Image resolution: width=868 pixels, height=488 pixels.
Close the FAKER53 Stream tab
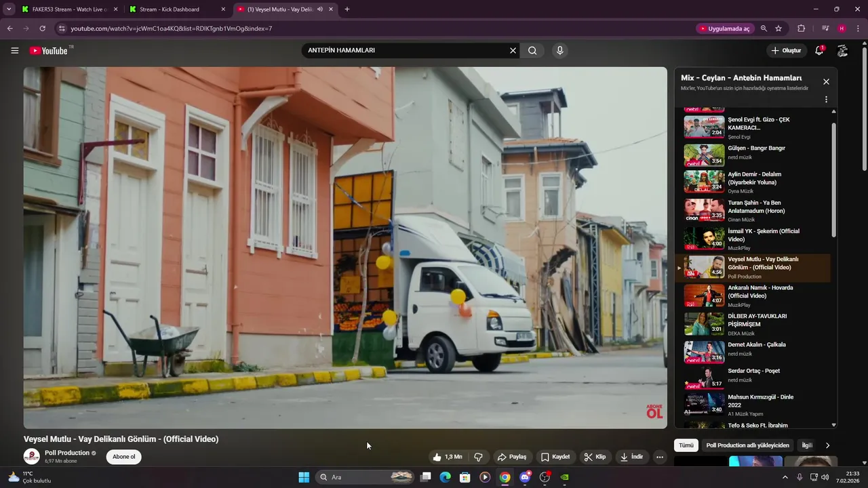[x=115, y=9]
